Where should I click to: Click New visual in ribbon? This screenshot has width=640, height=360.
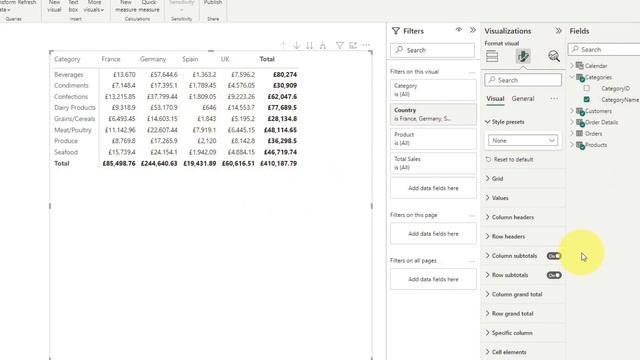[54, 6]
